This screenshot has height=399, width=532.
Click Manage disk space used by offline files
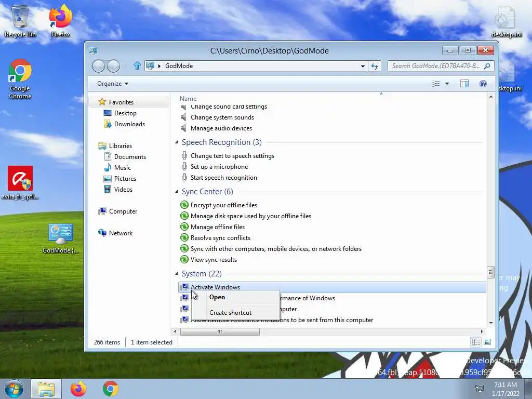251,216
